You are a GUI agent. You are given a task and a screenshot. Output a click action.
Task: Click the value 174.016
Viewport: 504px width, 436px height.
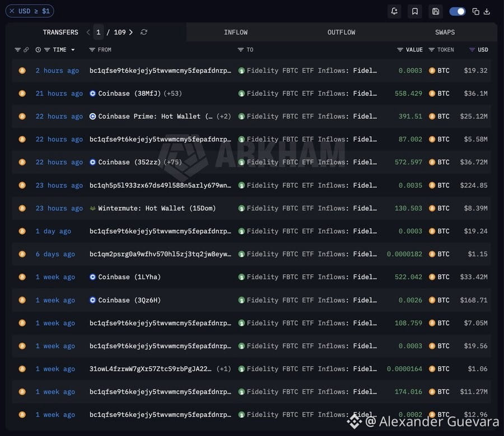coord(408,392)
